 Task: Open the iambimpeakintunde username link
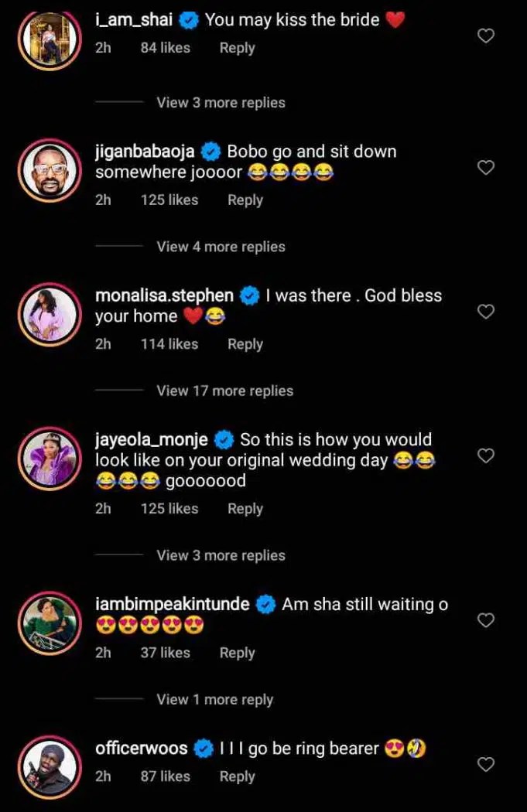tap(172, 604)
